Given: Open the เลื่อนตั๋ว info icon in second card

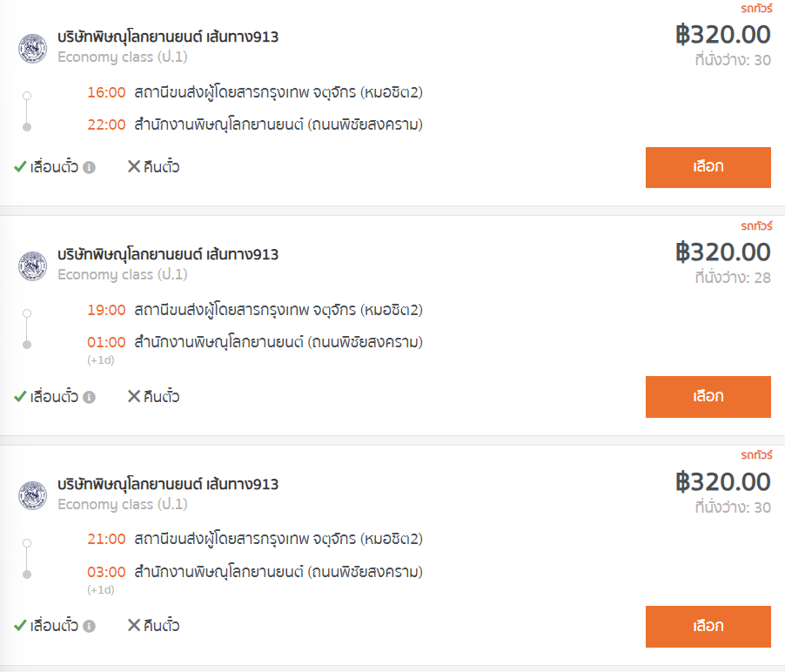Looking at the screenshot, I should [89, 397].
